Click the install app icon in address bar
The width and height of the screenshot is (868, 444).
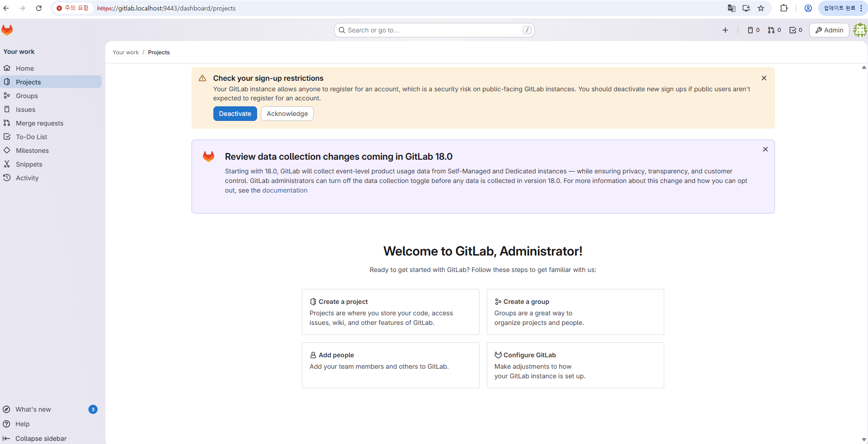click(746, 8)
